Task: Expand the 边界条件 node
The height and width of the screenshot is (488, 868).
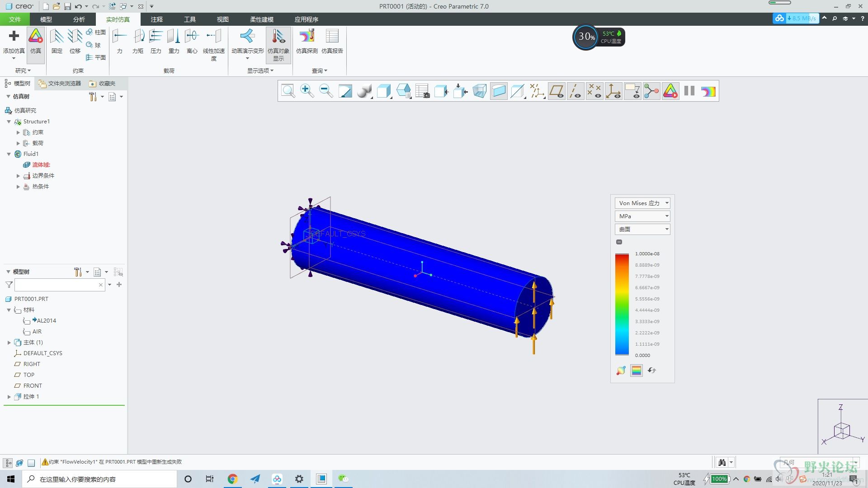Action: tap(18, 176)
